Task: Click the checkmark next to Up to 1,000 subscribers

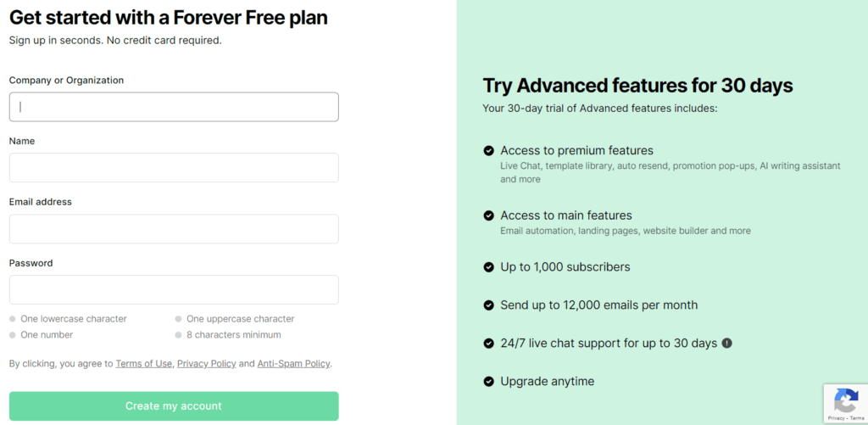Action: (x=489, y=267)
